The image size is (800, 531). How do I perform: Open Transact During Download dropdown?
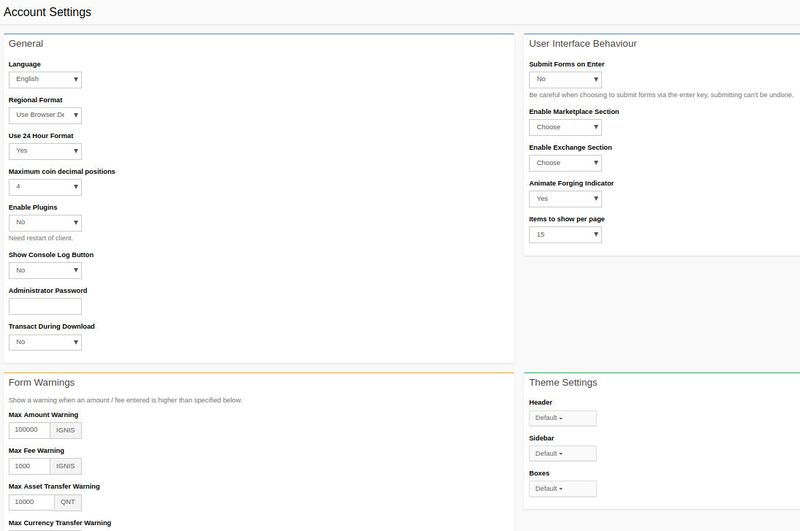[45, 342]
